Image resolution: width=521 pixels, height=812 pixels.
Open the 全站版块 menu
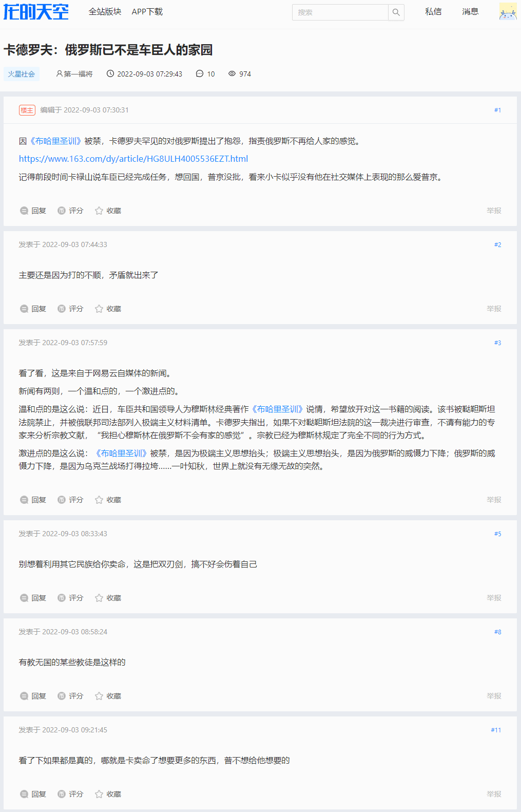tap(105, 12)
